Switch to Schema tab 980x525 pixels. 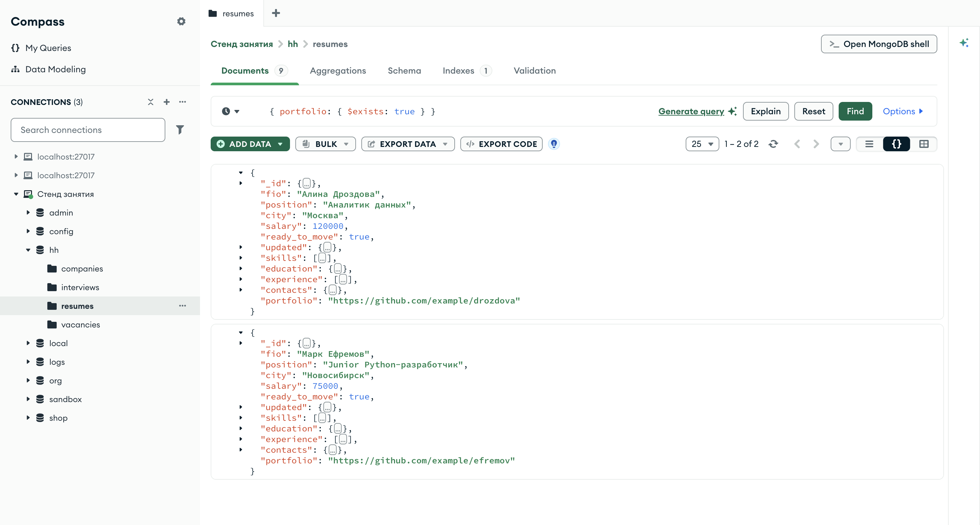pyautogui.click(x=404, y=71)
